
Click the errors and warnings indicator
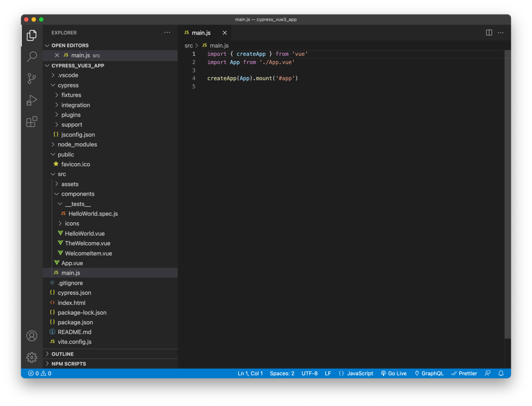point(39,373)
